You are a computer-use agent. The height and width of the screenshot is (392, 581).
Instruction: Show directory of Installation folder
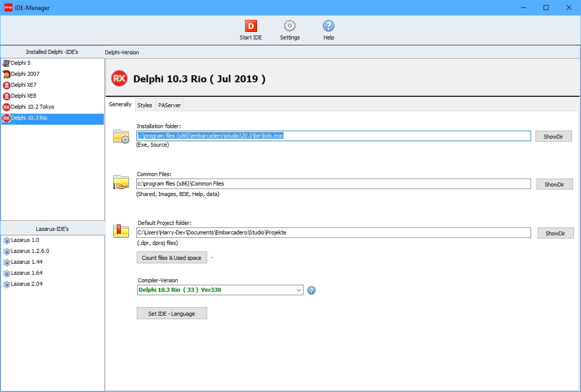pos(554,136)
